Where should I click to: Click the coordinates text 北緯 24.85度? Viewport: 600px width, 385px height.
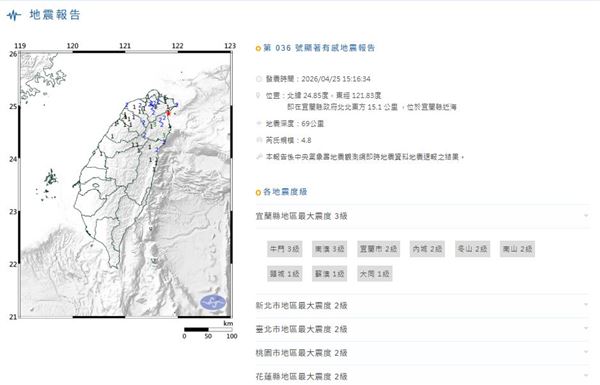(308, 95)
